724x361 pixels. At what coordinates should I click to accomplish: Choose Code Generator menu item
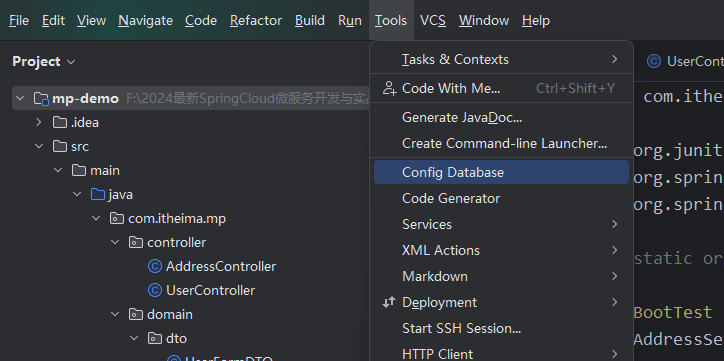point(501,198)
